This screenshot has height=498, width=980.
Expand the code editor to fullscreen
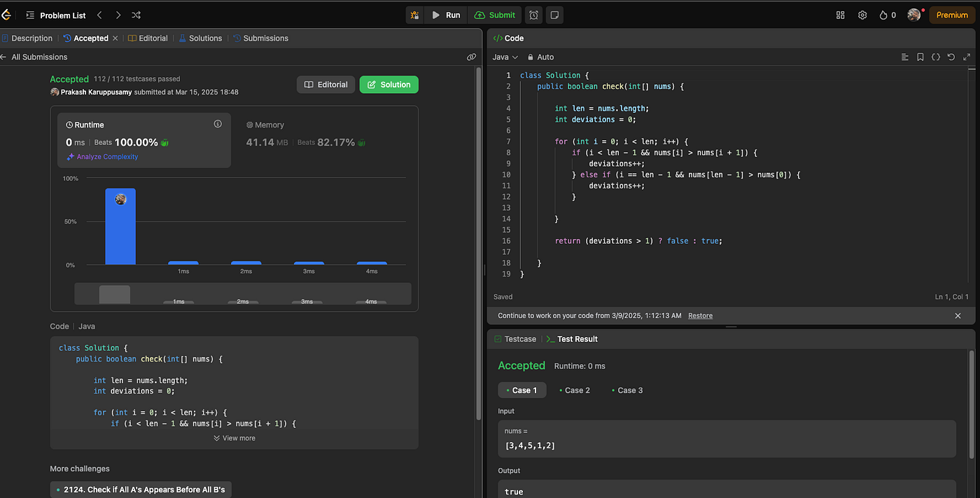[x=967, y=57]
